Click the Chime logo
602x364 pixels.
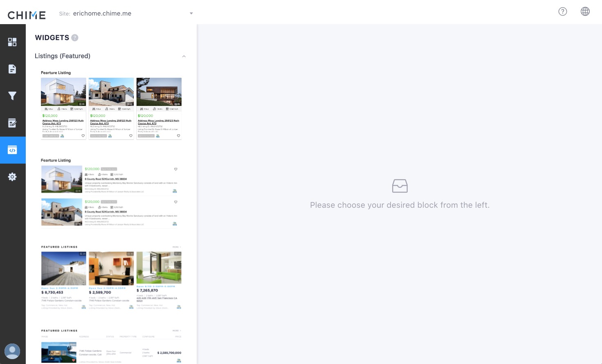[x=27, y=15]
